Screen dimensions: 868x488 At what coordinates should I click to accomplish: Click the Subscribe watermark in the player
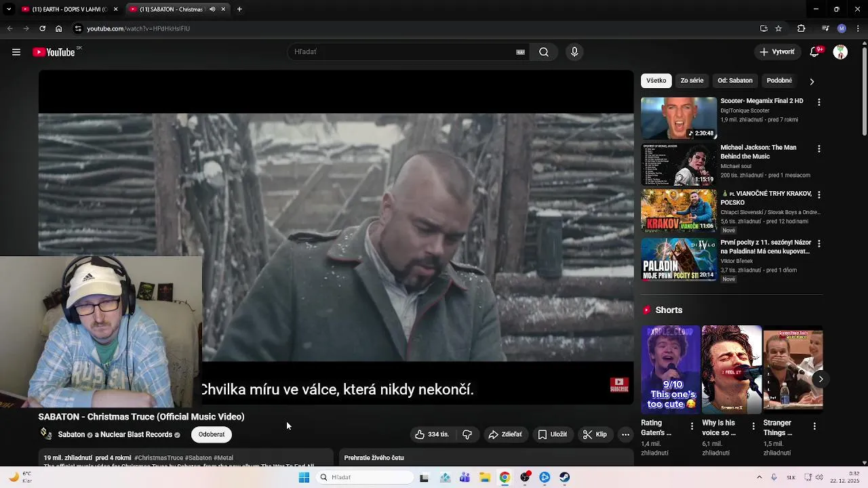click(x=619, y=385)
